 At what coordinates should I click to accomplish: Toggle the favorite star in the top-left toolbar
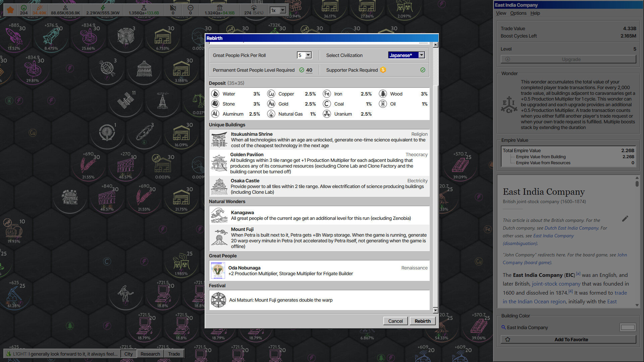[x=10, y=10]
